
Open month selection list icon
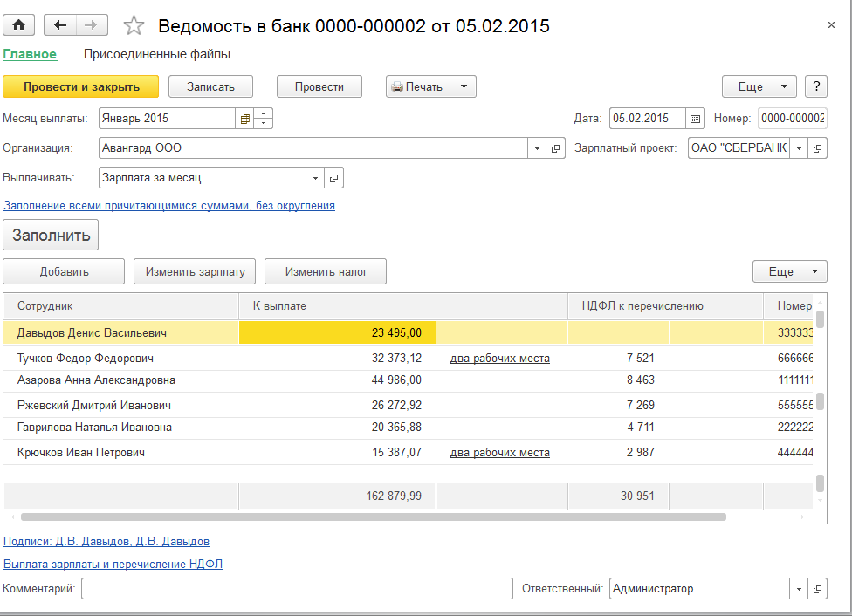coord(245,119)
